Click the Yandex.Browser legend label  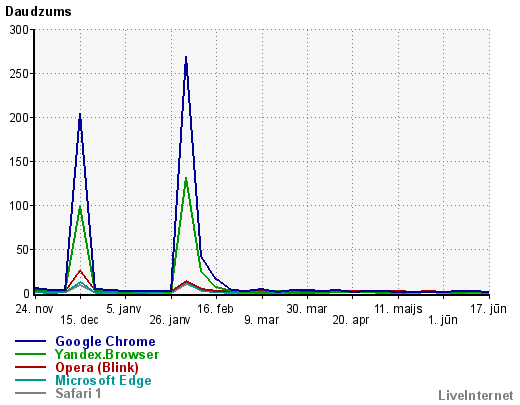coord(107,354)
